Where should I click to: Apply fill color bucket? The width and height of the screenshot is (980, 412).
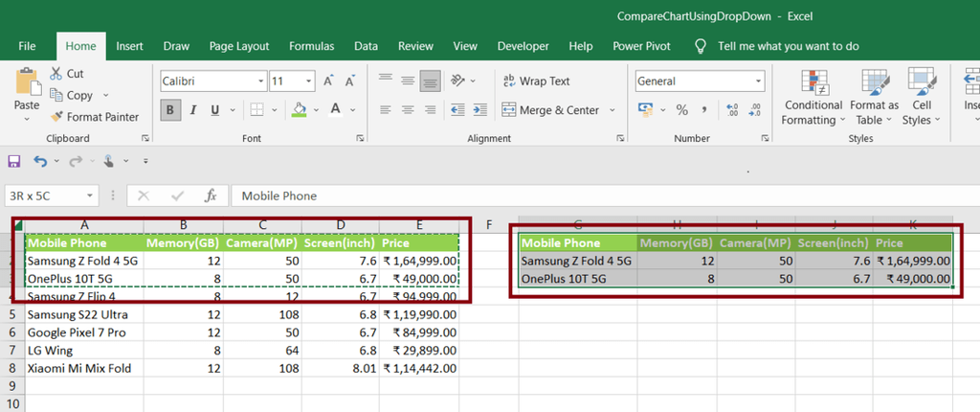pyautogui.click(x=300, y=109)
